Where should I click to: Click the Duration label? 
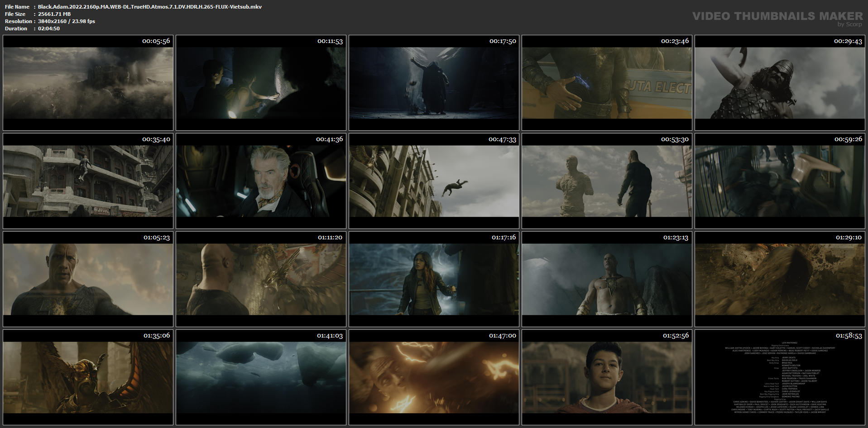[x=16, y=29]
